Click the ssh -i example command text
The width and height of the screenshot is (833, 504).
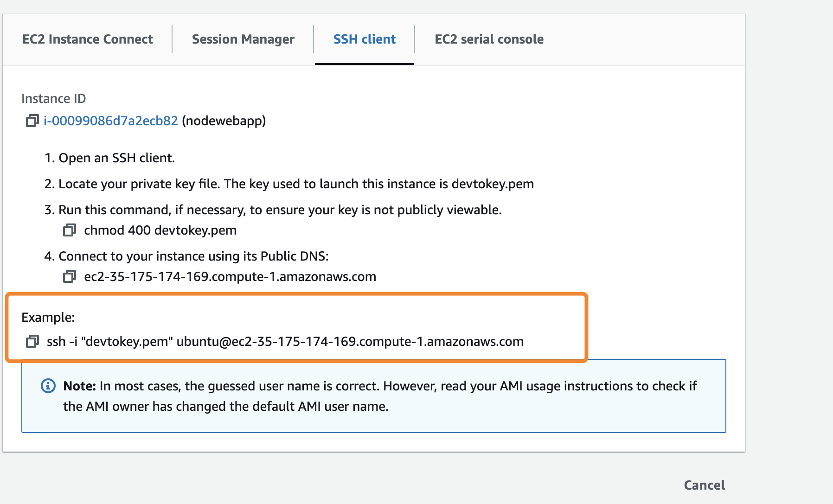[285, 342]
